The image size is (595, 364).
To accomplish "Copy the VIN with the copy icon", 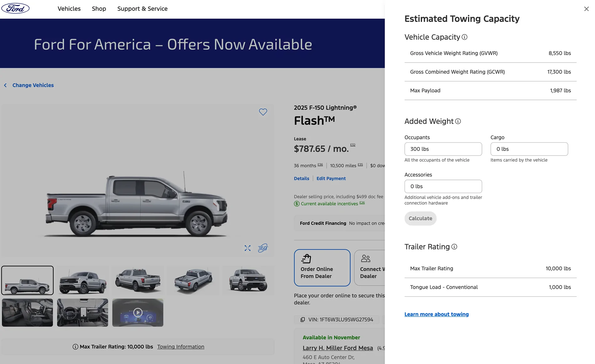I will coord(303,320).
